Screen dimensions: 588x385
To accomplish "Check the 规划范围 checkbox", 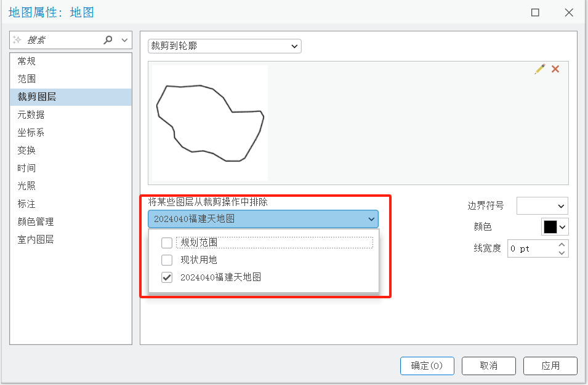I will click(x=167, y=243).
